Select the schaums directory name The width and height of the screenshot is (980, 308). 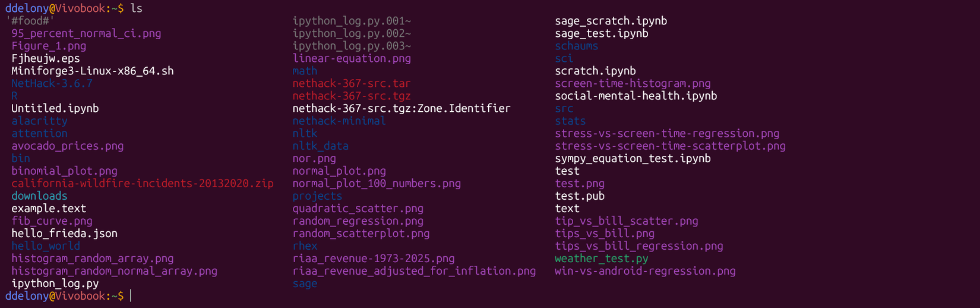click(x=577, y=46)
